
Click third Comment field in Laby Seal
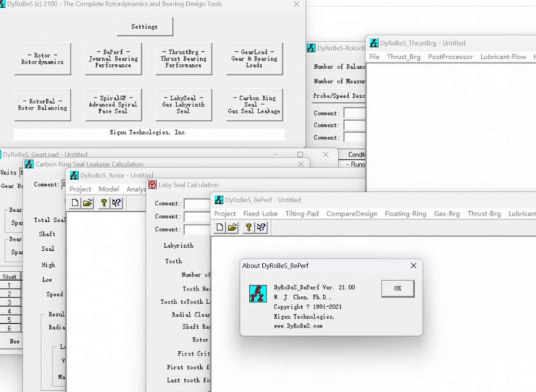coord(197,229)
